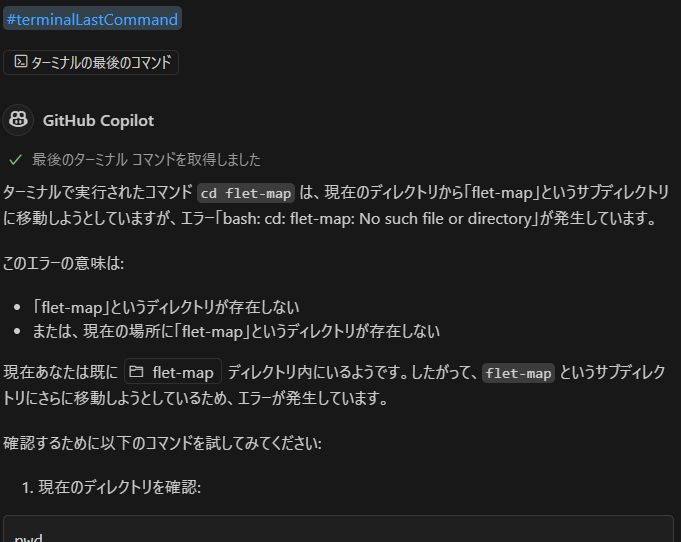Viewport: 681px width, 542px height.
Task: Click the terminal icon in the attachment chip
Action: coord(20,62)
